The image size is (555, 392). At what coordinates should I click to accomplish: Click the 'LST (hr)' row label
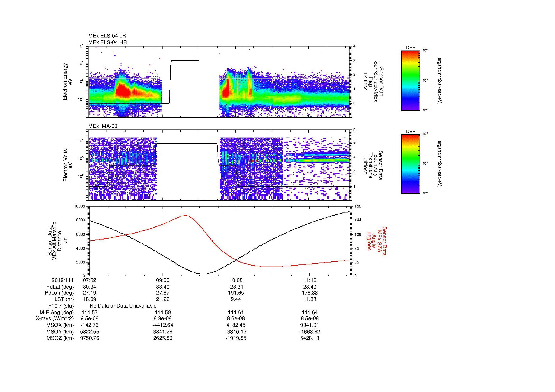[x=64, y=299]
